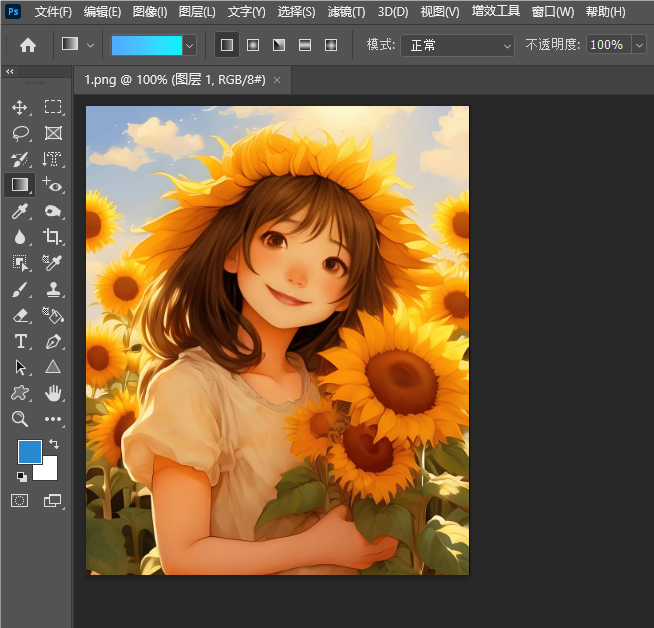Swap foreground and background colors
654x628 pixels.
click(x=53, y=444)
